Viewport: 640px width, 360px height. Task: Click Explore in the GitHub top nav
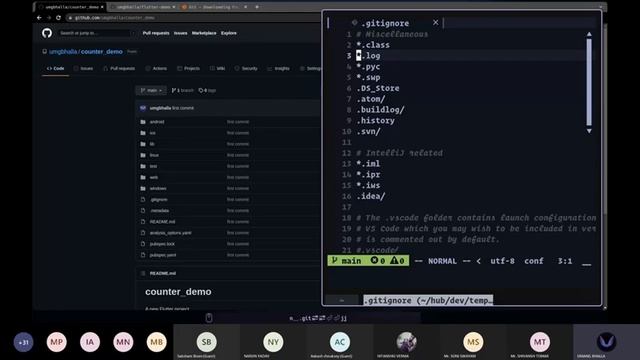[x=229, y=33]
